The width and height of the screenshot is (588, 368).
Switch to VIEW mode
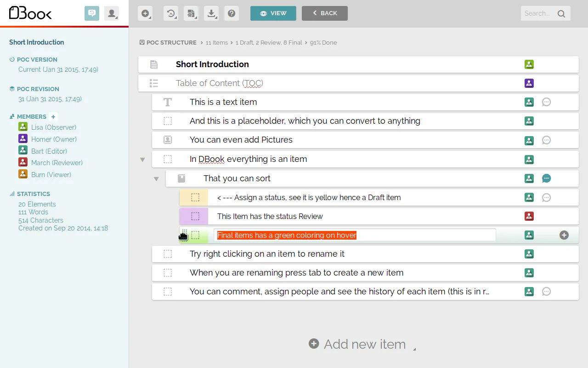tap(273, 13)
